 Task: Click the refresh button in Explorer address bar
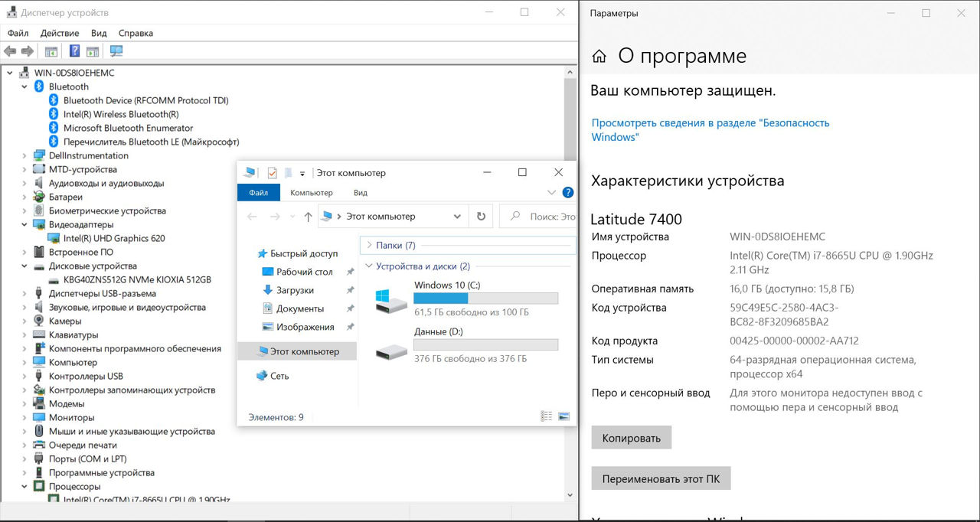tap(481, 217)
